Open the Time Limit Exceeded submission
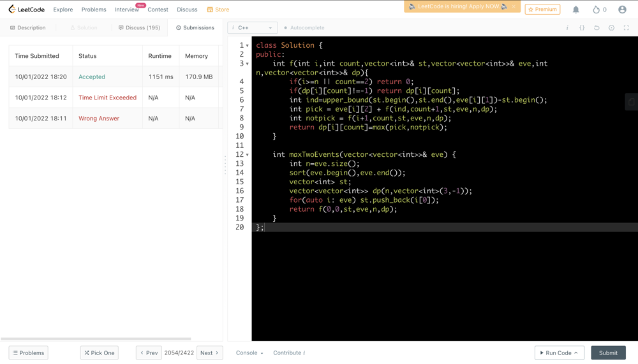 click(107, 98)
